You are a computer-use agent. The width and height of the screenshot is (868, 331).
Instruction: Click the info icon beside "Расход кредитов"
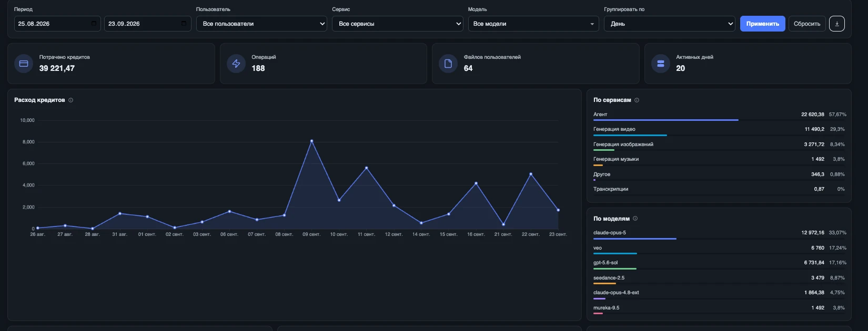click(71, 100)
